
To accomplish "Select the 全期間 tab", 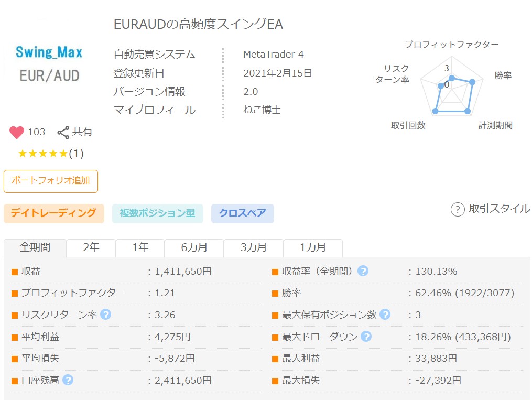I will [x=35, y=247].
